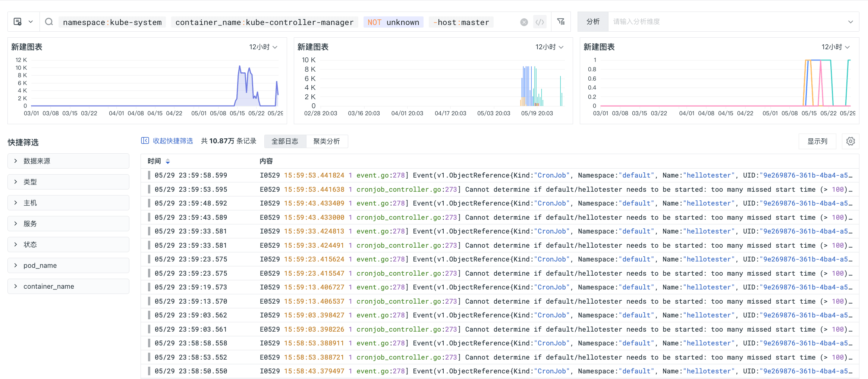Click the status bar of the 23:59:58.599 row

tap(149, 175)
